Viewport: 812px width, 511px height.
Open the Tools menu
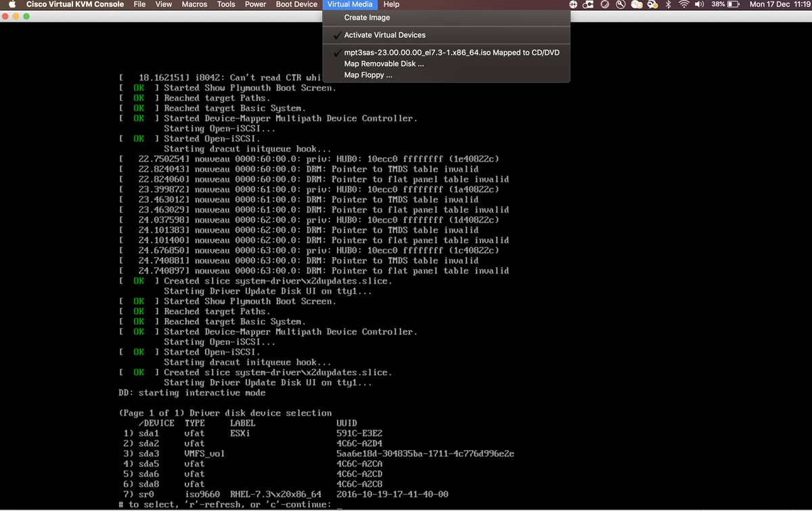click(x=226, y=4)
